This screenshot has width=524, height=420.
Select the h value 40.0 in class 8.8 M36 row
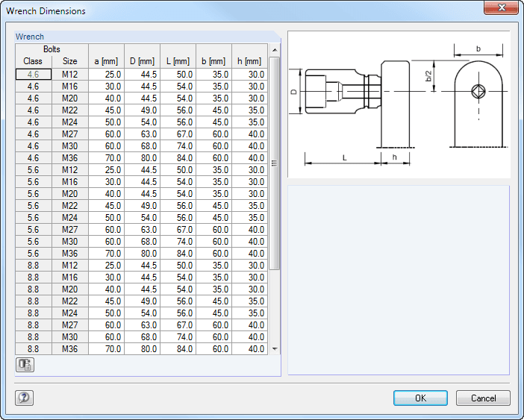(x=249, y=349)
